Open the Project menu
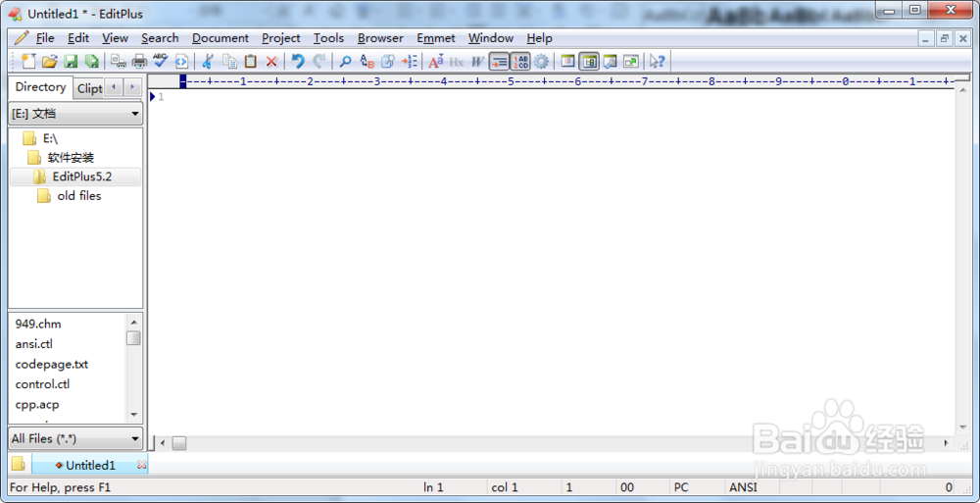The width and height of the screenshot is (980, 503). click(x=280, y=38)
